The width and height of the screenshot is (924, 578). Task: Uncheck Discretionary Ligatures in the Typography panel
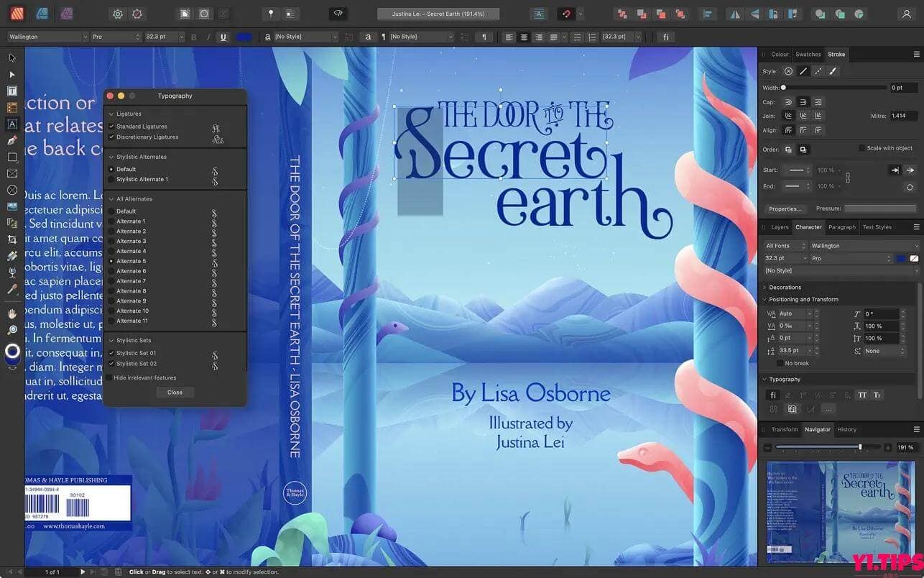click(x=111, y=137)
